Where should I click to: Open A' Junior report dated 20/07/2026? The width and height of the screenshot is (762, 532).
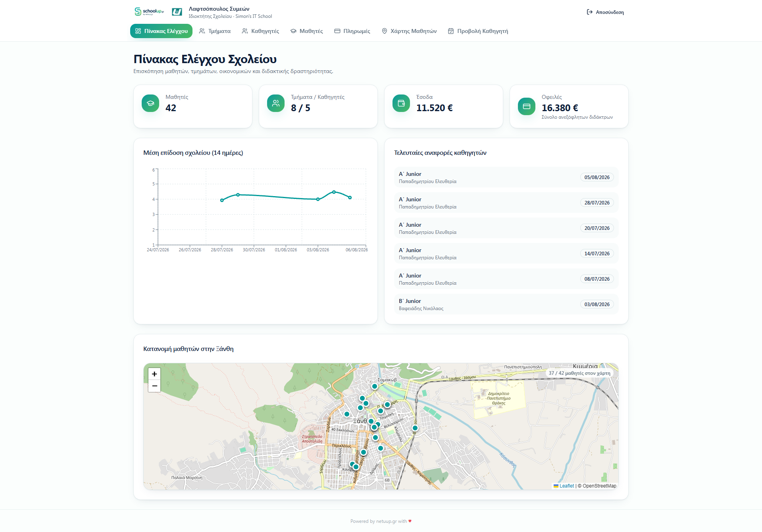click(x=506, y=228)
